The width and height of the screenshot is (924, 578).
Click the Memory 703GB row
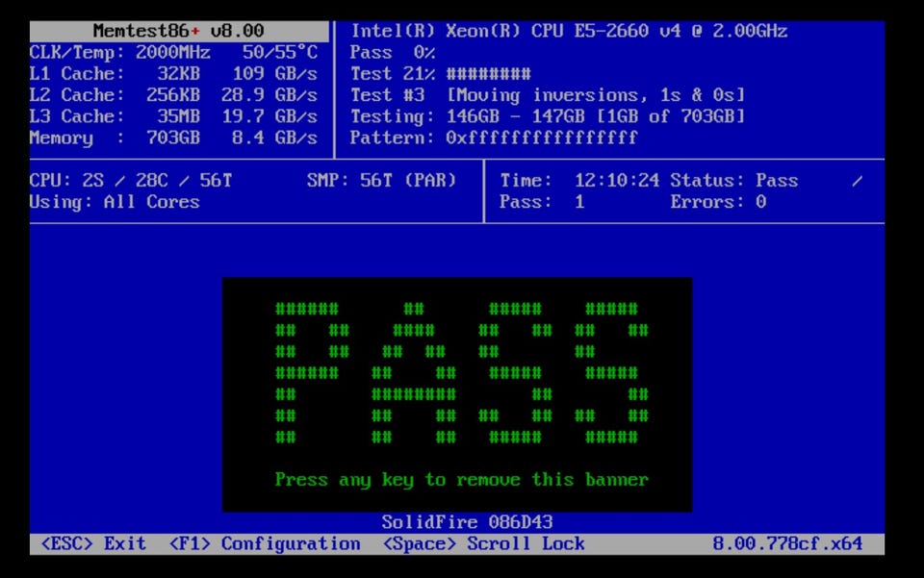point(174,138)
